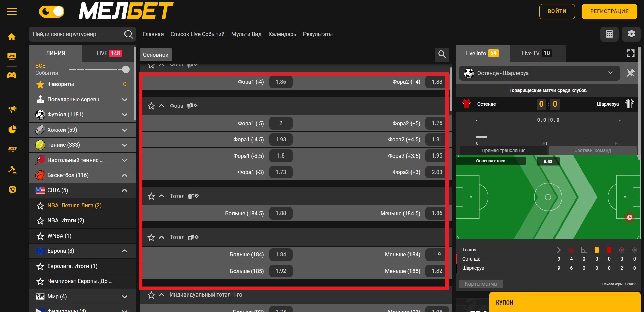Click the match timeline progress bar
The height and width of the screenshot is (312, 644).
click(548, 137)
